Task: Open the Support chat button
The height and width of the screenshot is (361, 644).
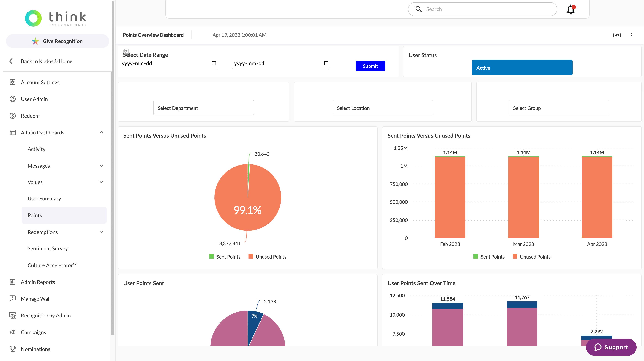Action: coord(611,347)
